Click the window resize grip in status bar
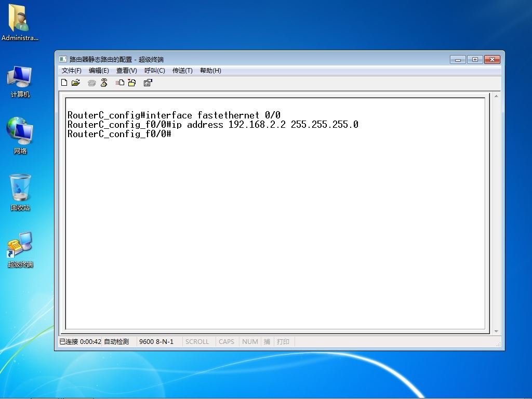 pyautogui.click(x=498, y=344)
